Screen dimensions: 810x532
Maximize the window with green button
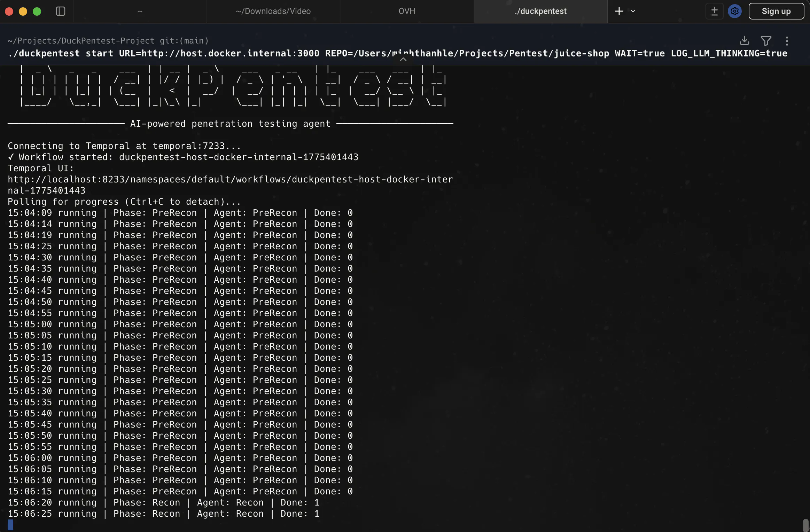(x=37, y=11)
